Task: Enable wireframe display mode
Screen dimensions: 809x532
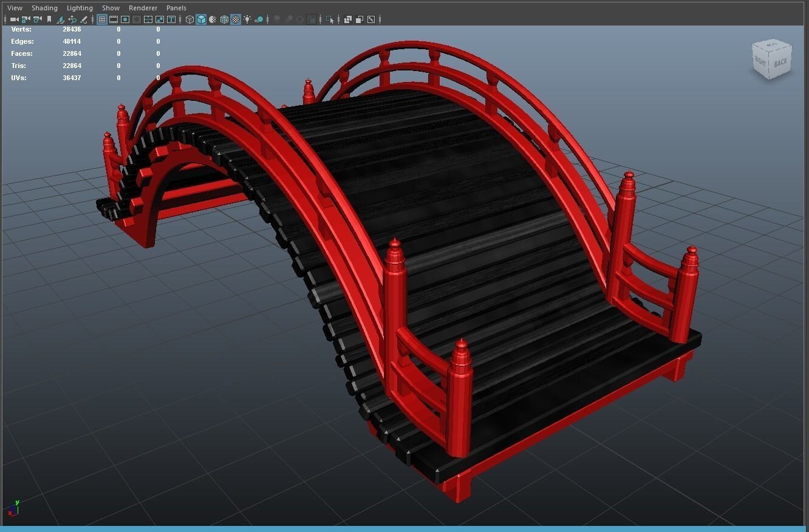Action: tap(189, 19)
